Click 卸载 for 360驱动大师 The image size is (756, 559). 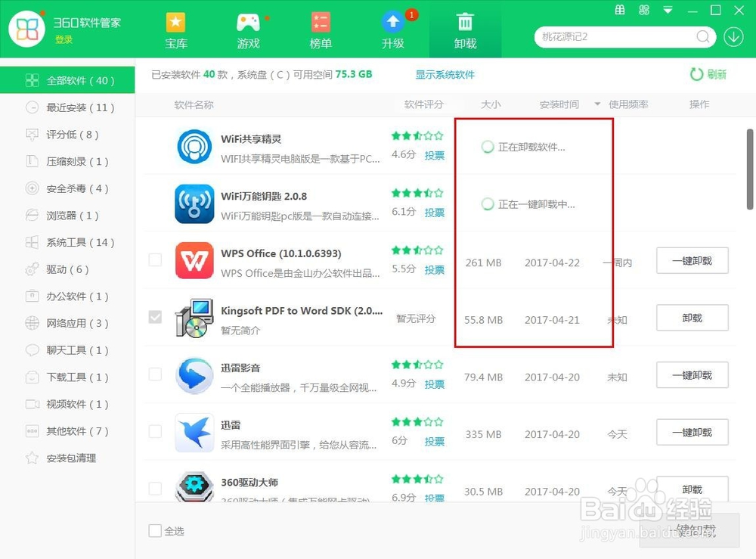tap(692, 489)
